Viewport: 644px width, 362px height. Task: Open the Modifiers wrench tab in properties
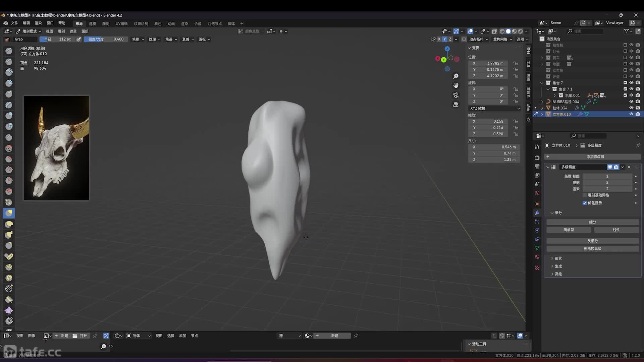pyautogui.click(x=537, y=213)
